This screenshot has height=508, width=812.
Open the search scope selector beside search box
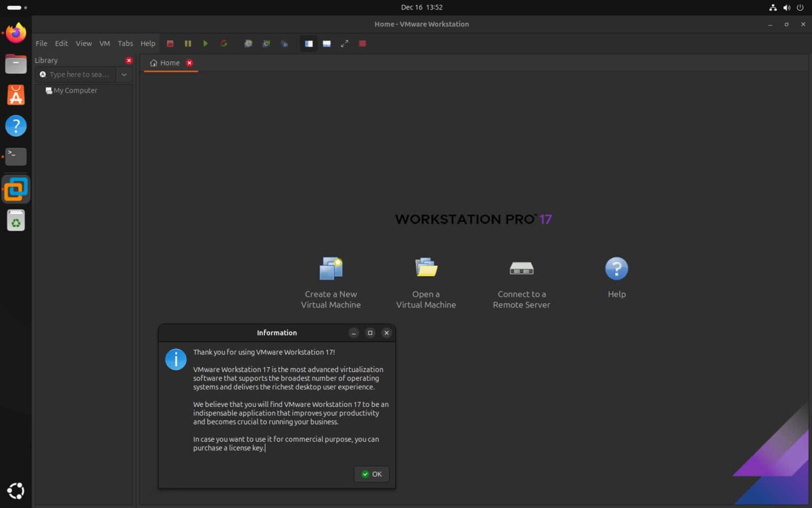tap(42, 75)
